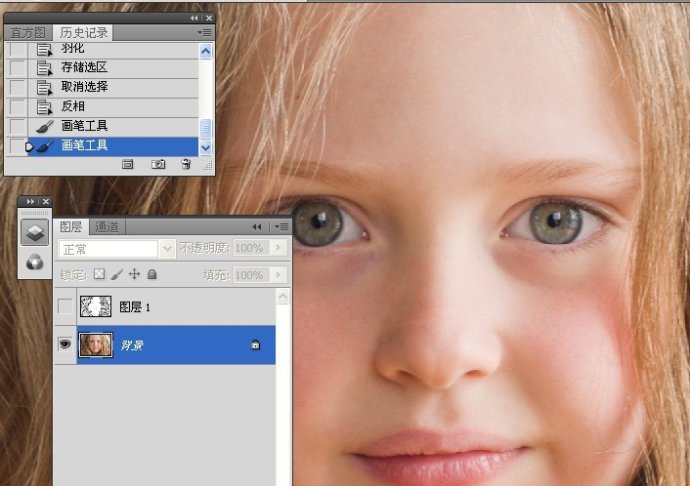
Task: Delete current history state trash icon
Action: (x=186, y=164)
